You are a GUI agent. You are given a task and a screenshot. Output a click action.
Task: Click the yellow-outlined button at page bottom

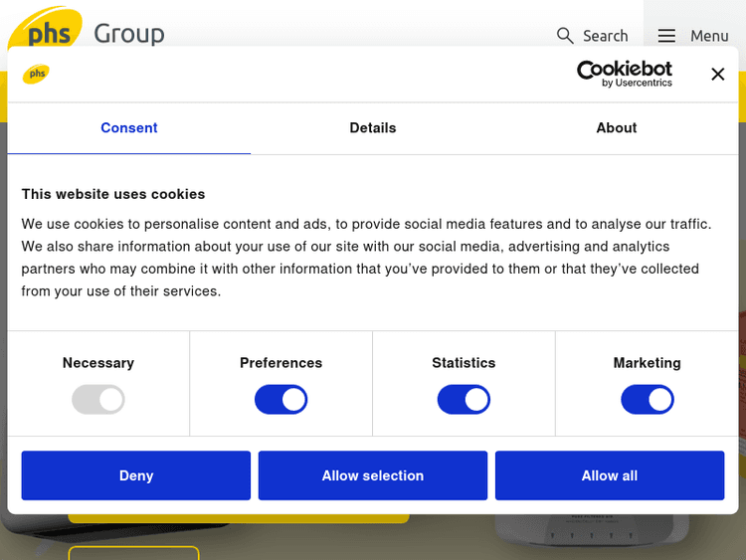[x=133, y=553]
